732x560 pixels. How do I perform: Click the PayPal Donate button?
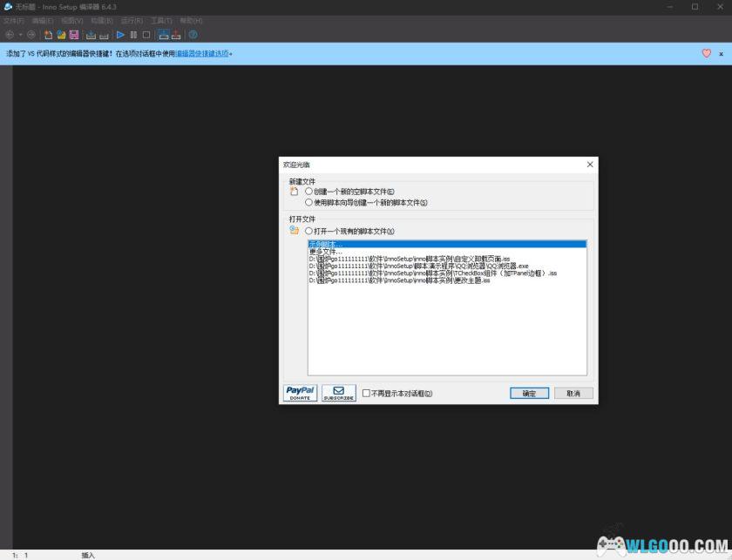click(x=299, y=392)
